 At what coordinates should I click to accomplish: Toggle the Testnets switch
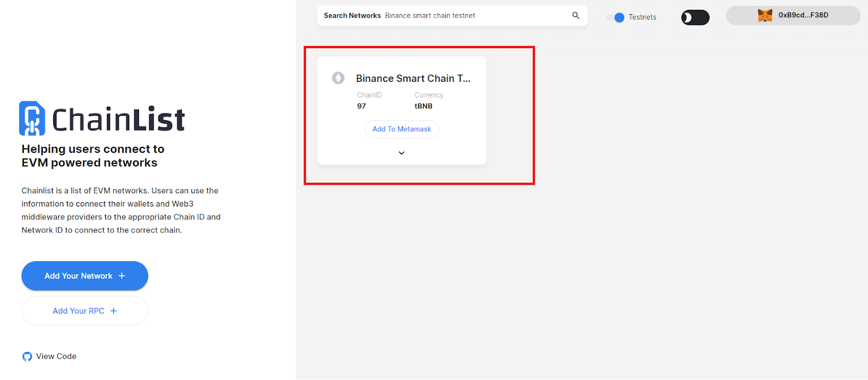point(616,17)
